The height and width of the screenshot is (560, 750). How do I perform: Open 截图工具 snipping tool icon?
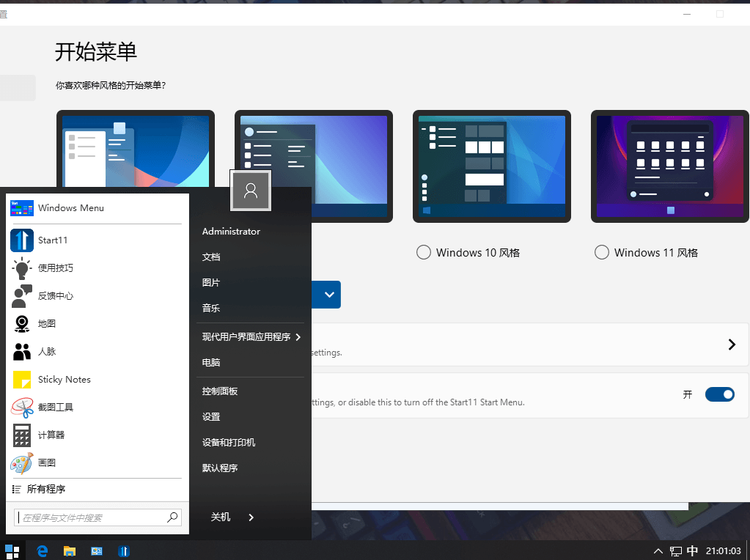pyautogui.click(x=22, y=408)
